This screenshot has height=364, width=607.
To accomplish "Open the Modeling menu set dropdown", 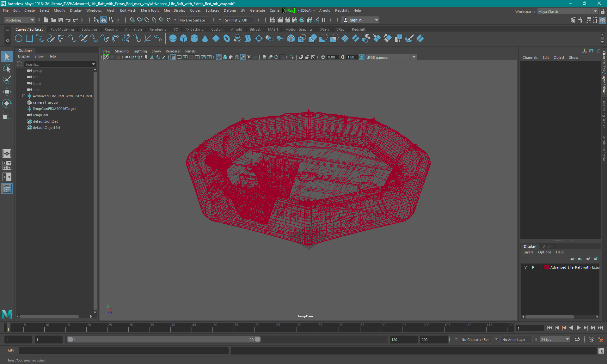I will [x=20, y=20].
